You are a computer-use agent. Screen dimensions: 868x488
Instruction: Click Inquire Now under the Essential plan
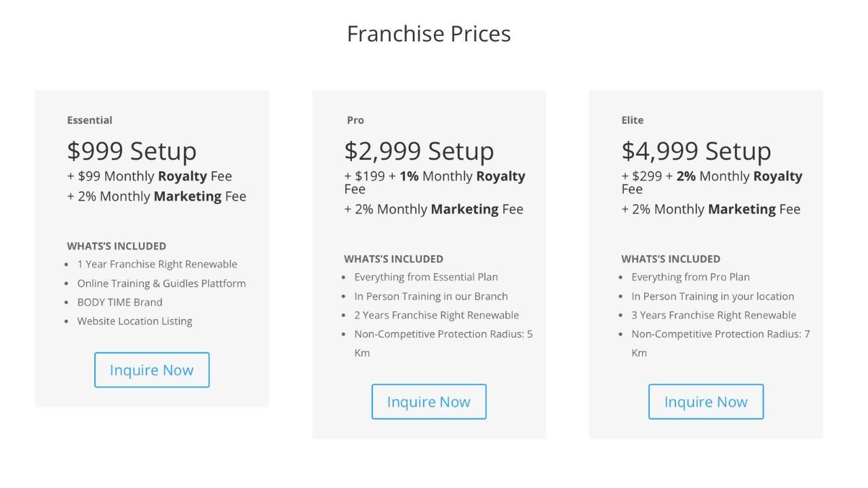[x=152, y=370]
